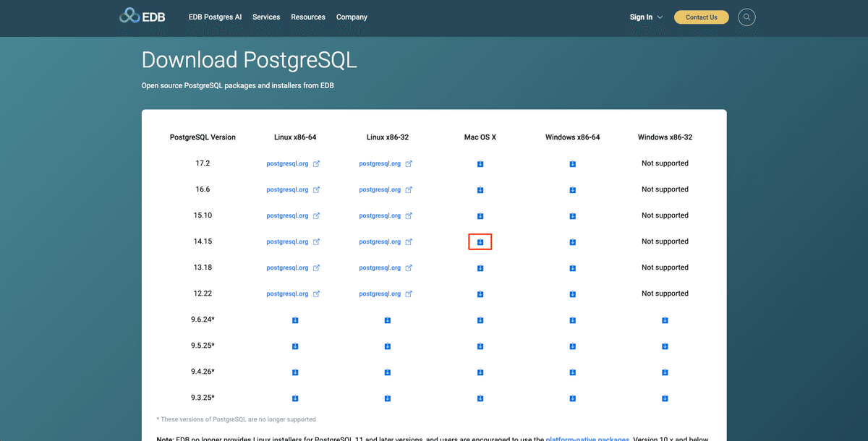Click the '14.15' version cell

point(203,241)
